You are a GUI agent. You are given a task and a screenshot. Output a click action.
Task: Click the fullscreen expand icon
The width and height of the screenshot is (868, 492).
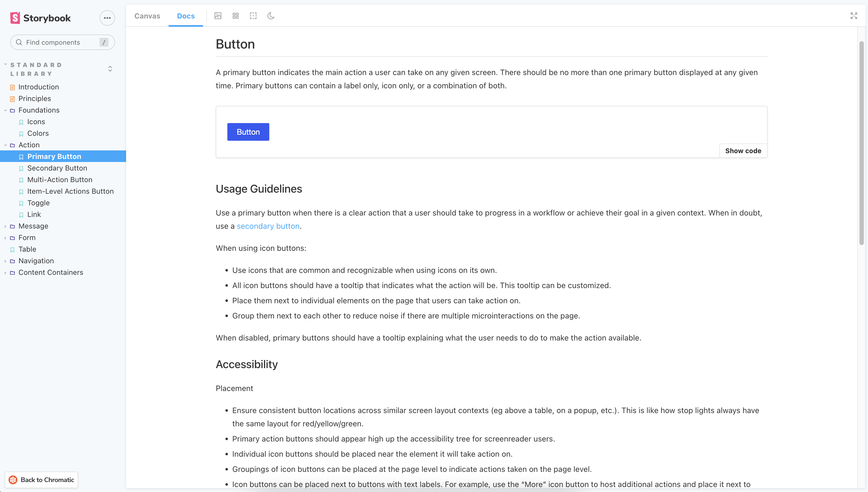pyautogui.click(x=854, y=15)
